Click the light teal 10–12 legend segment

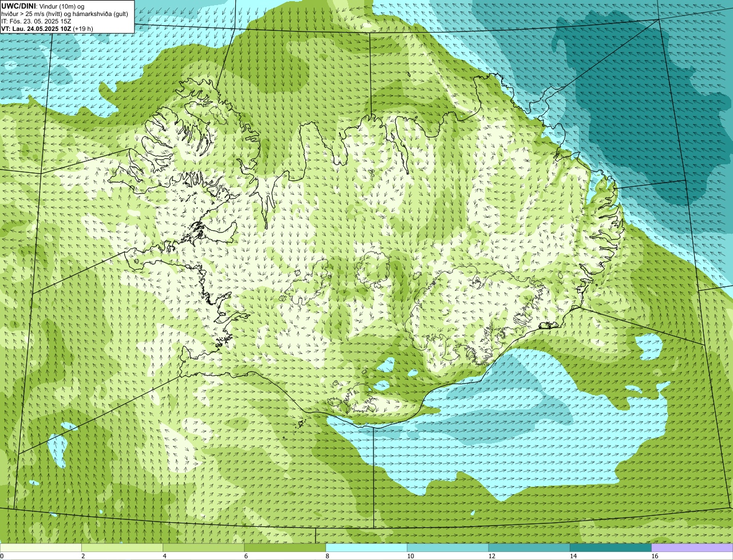point(448,547)
